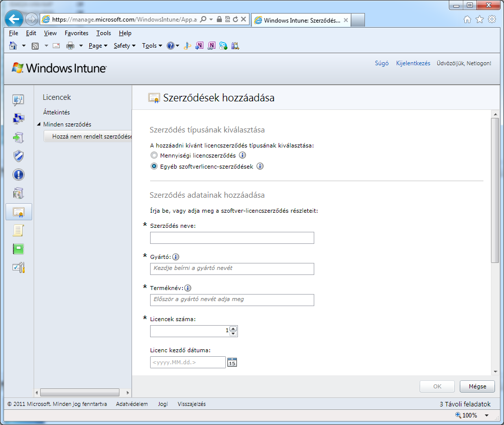Click the Compatibility View icon in address bar

[x=227, y=19]
